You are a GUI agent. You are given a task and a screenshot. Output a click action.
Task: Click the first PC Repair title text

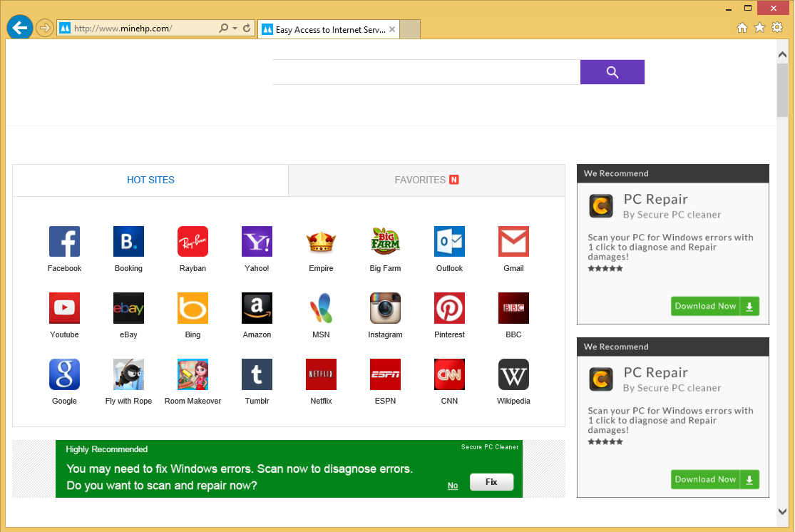(x=655, y=199)
